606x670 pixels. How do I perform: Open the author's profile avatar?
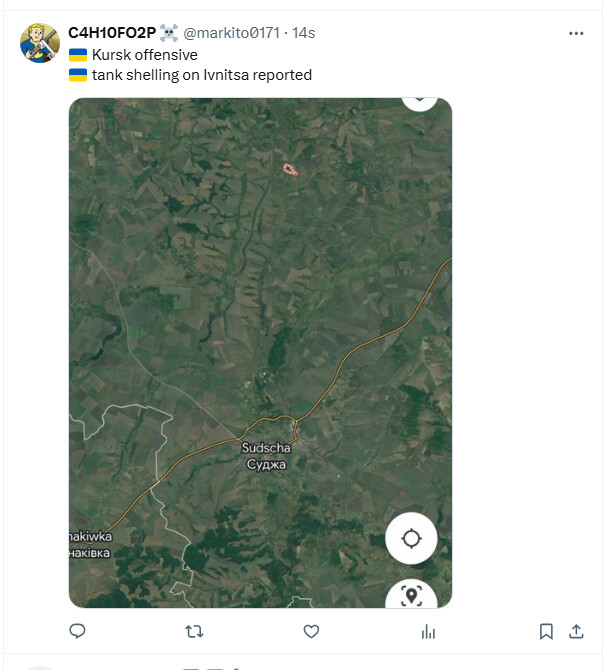tap(40, 42)
